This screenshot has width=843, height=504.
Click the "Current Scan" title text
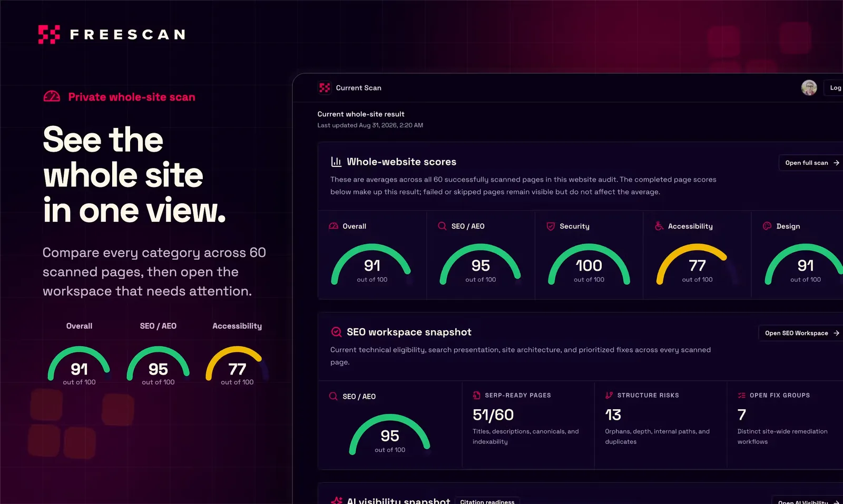click(x=359, y=88)
